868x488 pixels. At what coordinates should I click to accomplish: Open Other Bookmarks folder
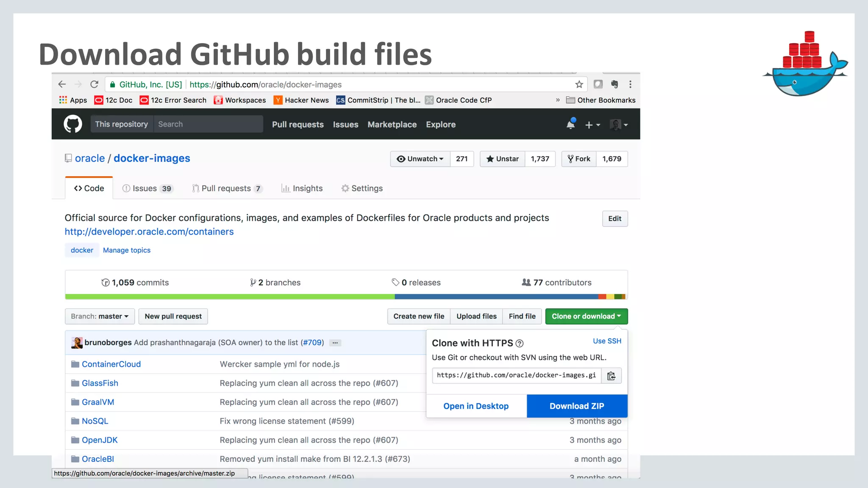(x=601, y=100)
